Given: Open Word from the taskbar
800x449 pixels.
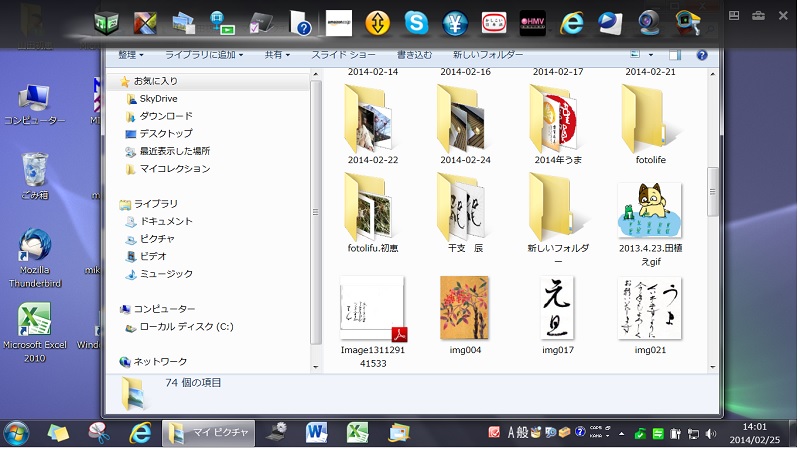Looking at the screenshot, I should (x=316, y=434).
